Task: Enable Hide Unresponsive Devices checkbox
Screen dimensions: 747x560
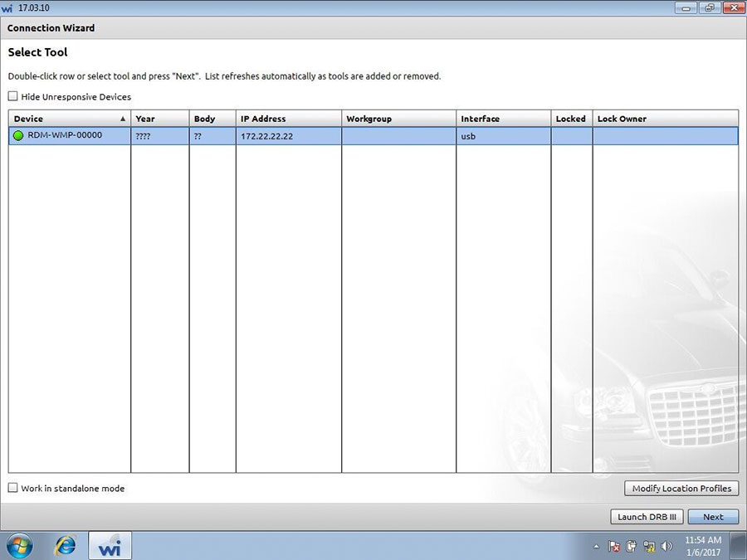Action: click(12, 96)
